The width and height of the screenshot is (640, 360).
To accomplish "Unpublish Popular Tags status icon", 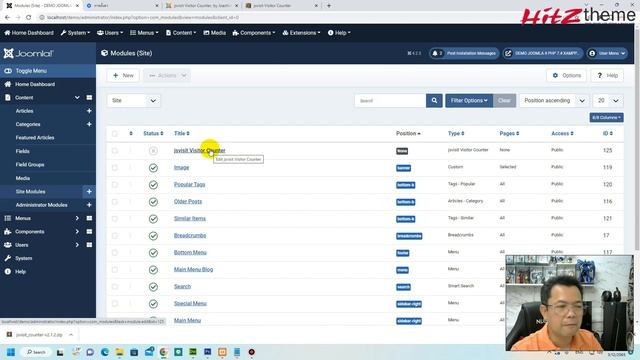I will [x=153, y=185].
